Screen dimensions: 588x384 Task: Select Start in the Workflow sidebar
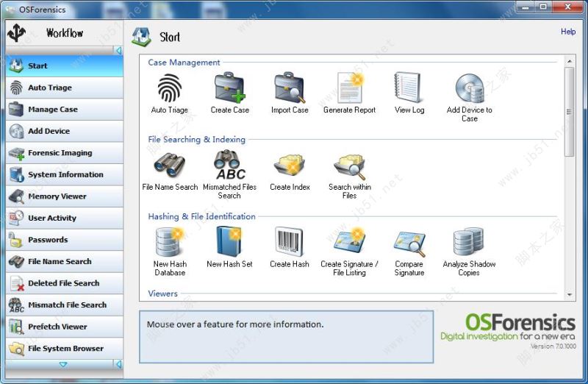coord(65,66)
